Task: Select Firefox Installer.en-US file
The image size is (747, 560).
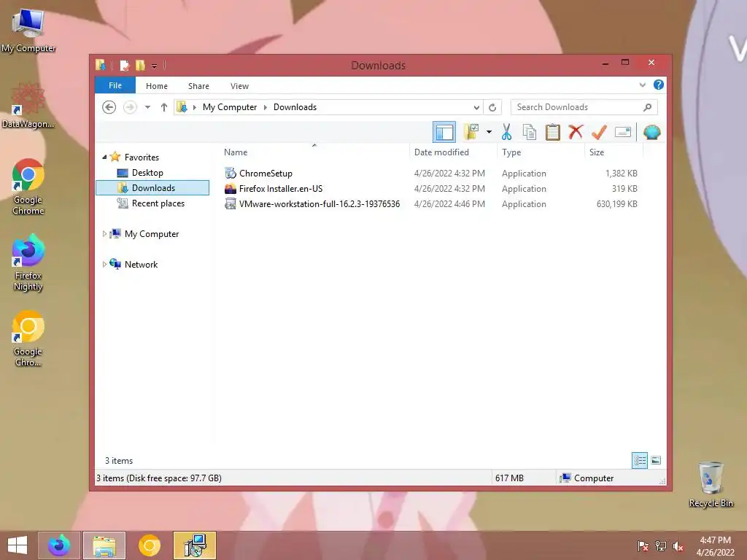Action: [281, 189]
